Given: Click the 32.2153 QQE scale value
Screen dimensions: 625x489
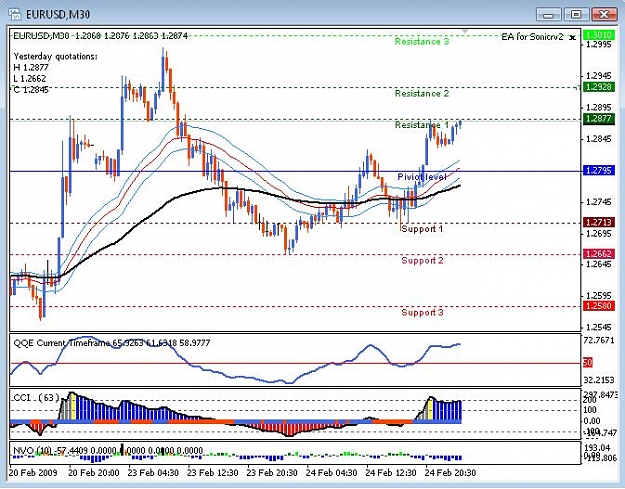Looking at the screenshot, I should point(598,380).
